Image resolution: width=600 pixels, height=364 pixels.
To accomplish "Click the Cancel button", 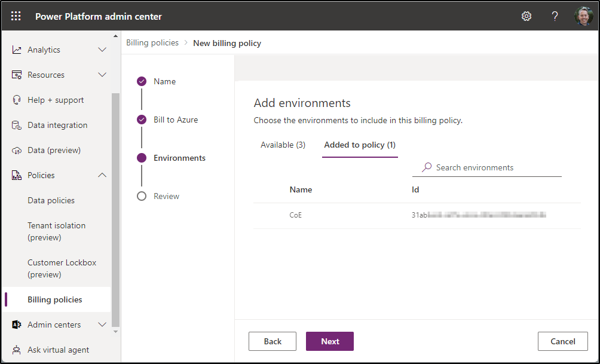I will click(x=562, y=341).
